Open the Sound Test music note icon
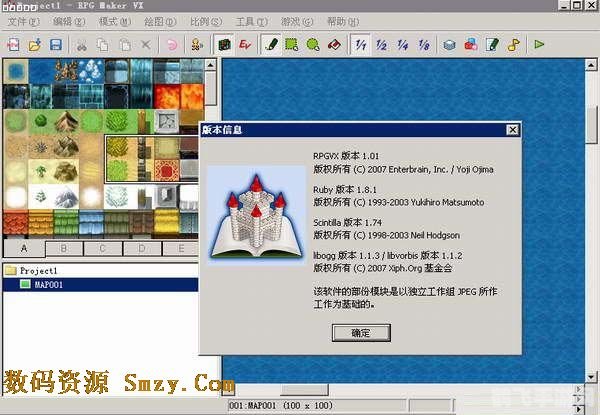Image resolution: width=600 pixels, height=415 pixels. tap(514, 45)
